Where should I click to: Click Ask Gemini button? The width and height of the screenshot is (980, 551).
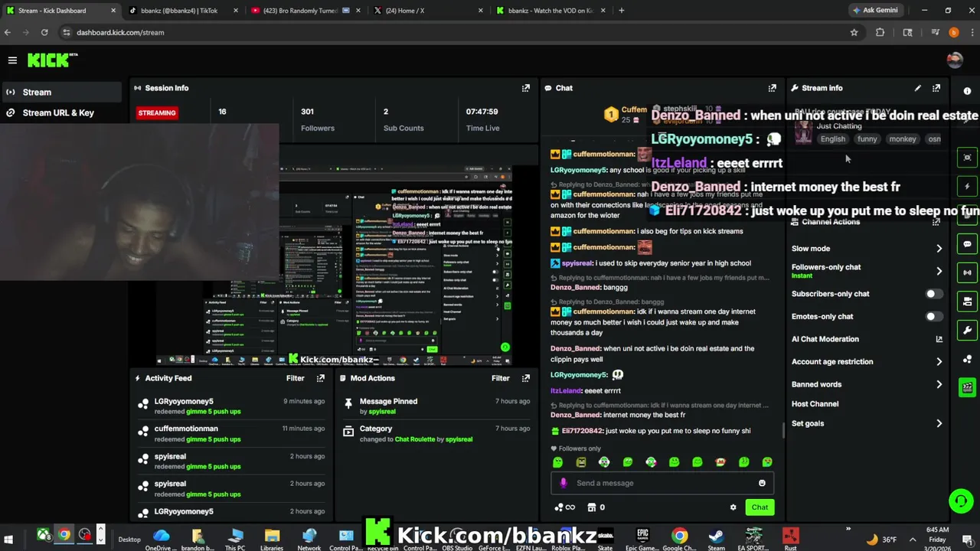point(875,11)
